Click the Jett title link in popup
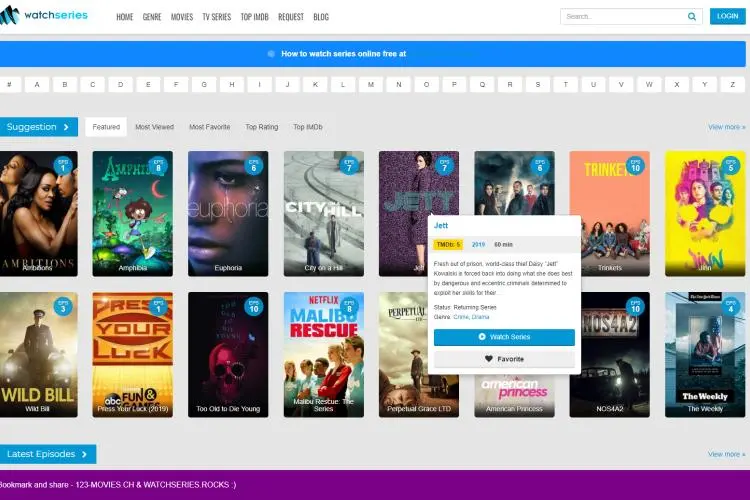The image size is (750, 500). (x=441, y=225)
